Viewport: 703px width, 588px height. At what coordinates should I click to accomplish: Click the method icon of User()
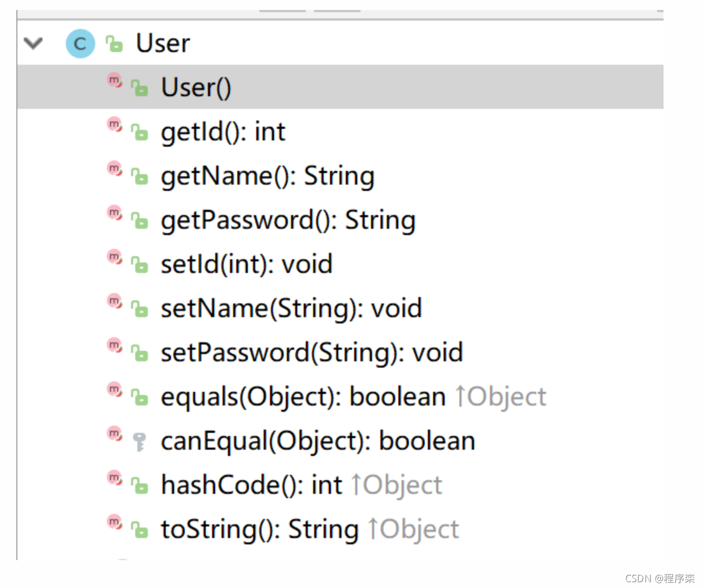pos(115,80)
